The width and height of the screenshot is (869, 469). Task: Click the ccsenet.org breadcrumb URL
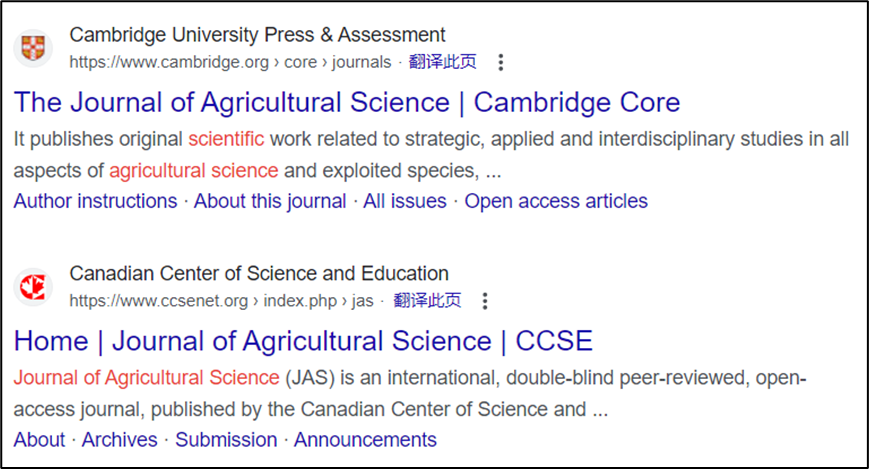pyautogui.click(x=221, y=301)
